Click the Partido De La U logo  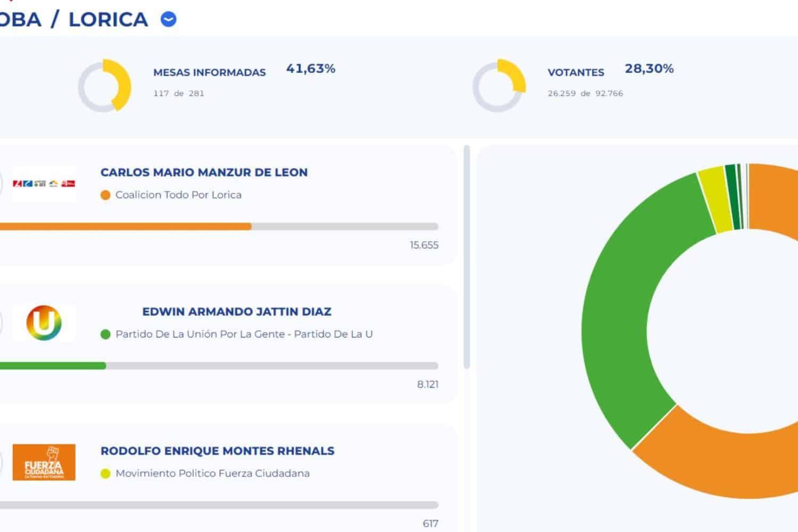point(44,323)
